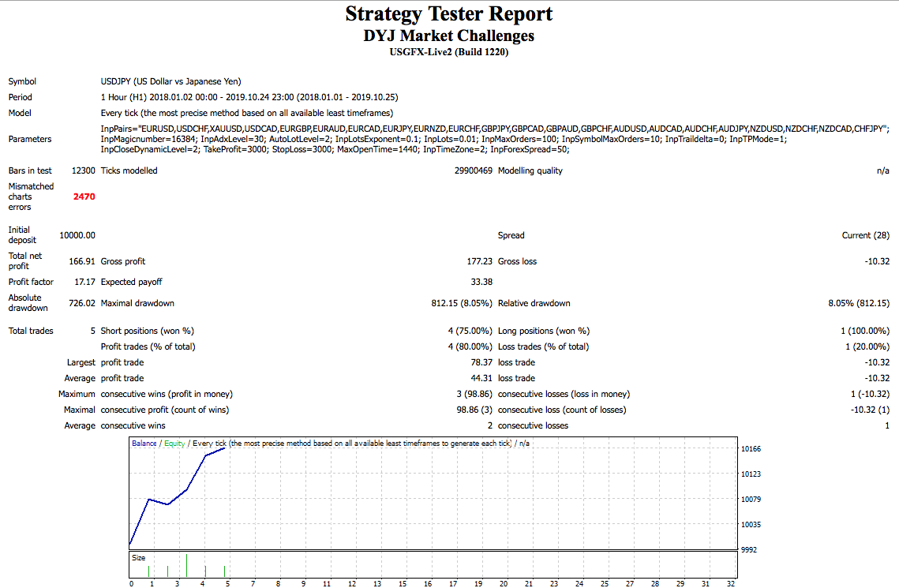Select the initial deposit value 10000.00
899x588 pixels.
(x=77, y=235)
